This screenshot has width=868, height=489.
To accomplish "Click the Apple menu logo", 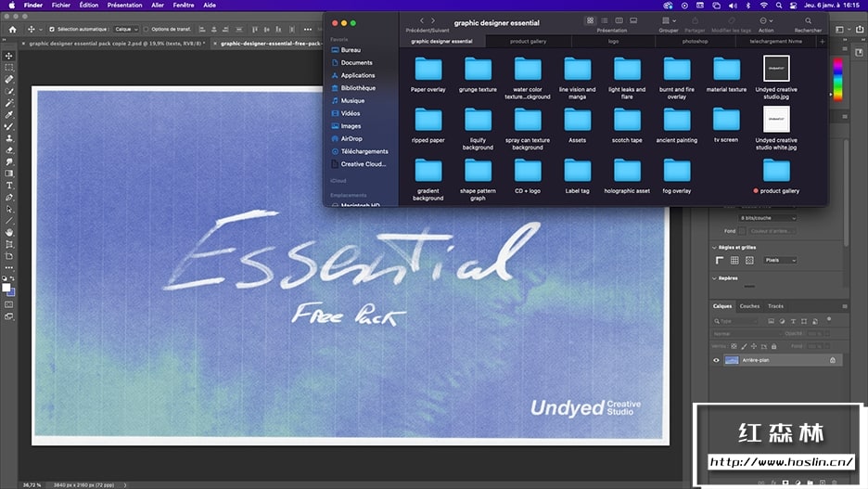I will coord(12,5).
